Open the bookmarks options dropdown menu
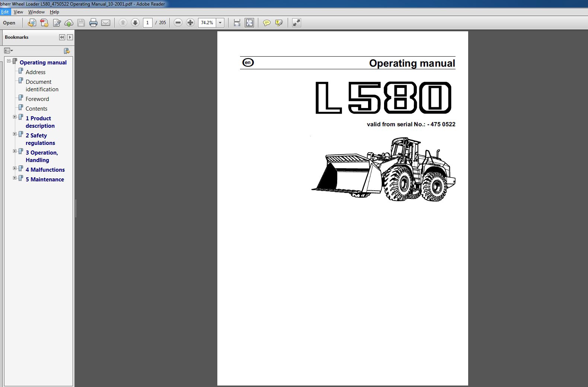 pos(9,51)
